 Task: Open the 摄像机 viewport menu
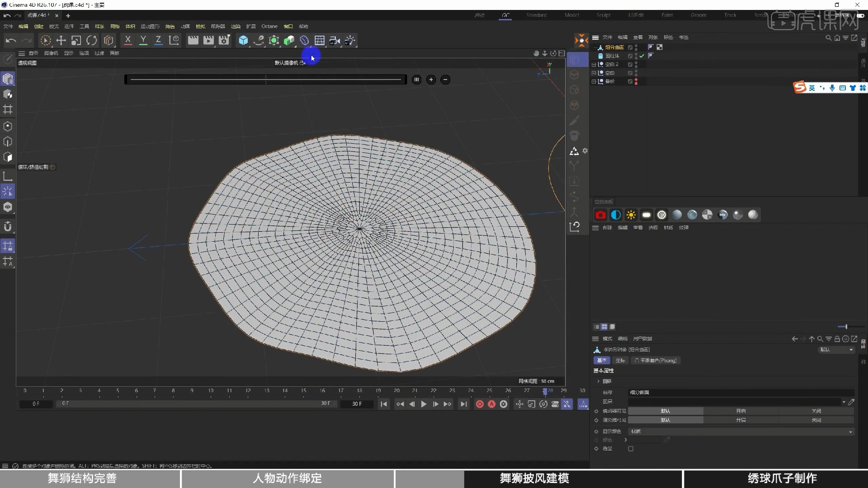tap(51, 53)
